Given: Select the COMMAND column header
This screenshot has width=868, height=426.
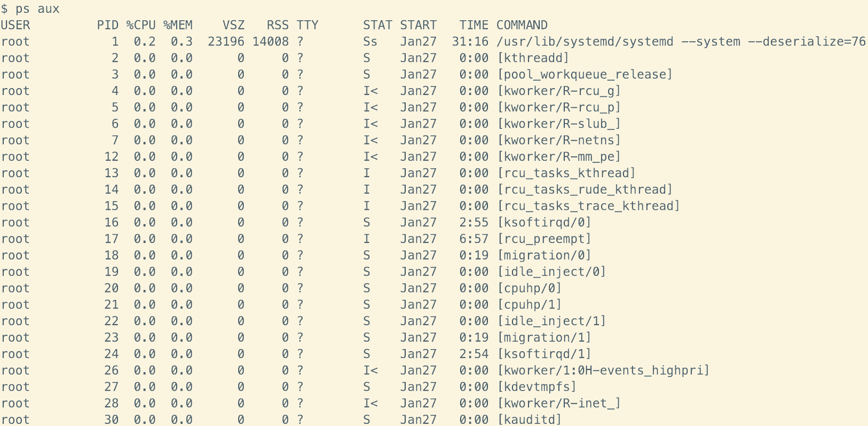Looking at the screenshot, I should 522,25.
